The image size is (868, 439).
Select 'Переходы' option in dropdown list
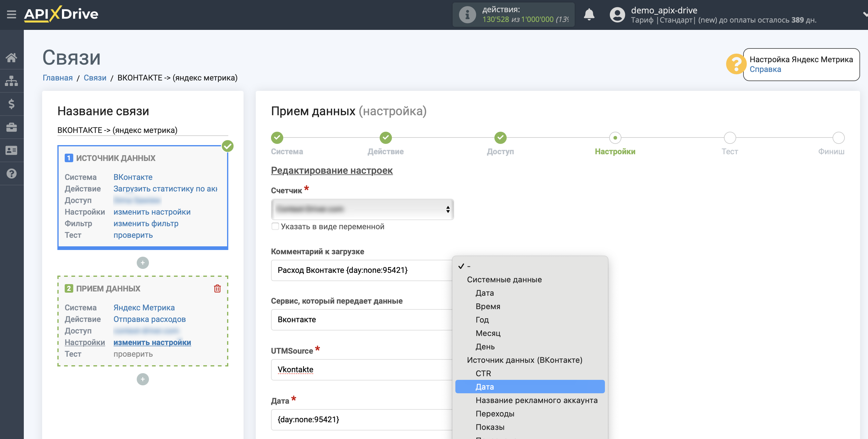click(x=530, y=413)
